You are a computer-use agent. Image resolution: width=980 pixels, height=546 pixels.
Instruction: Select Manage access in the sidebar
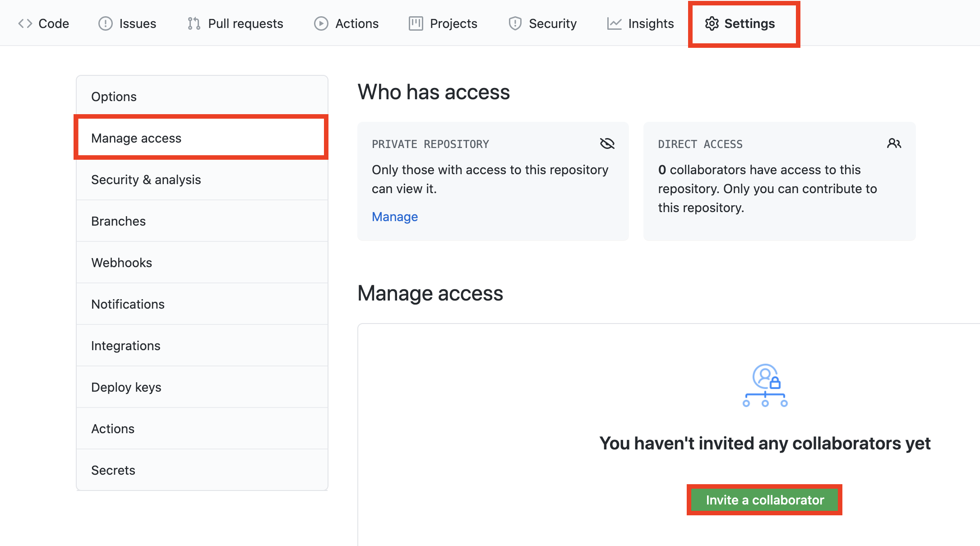pyautogui.click(x=136, y=138)
